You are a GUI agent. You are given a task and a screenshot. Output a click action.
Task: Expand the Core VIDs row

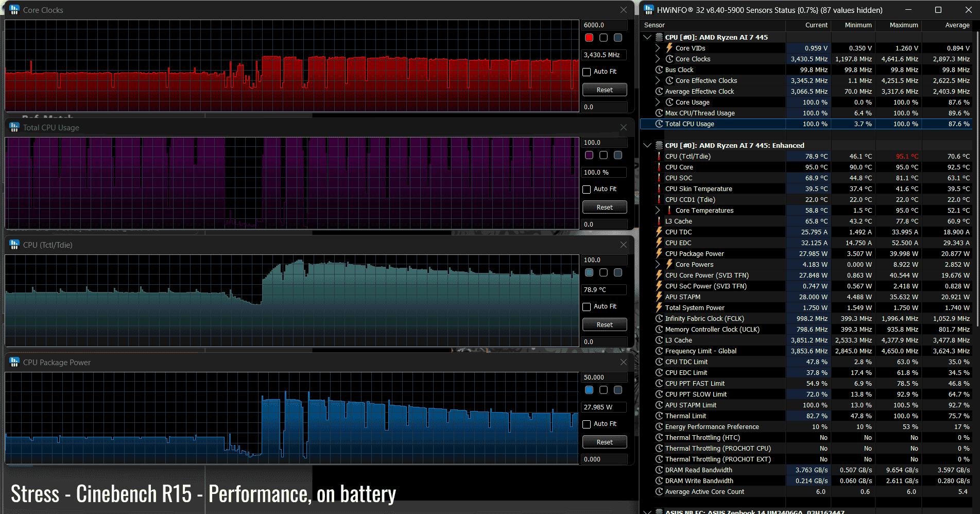click(x=658, y=48)
